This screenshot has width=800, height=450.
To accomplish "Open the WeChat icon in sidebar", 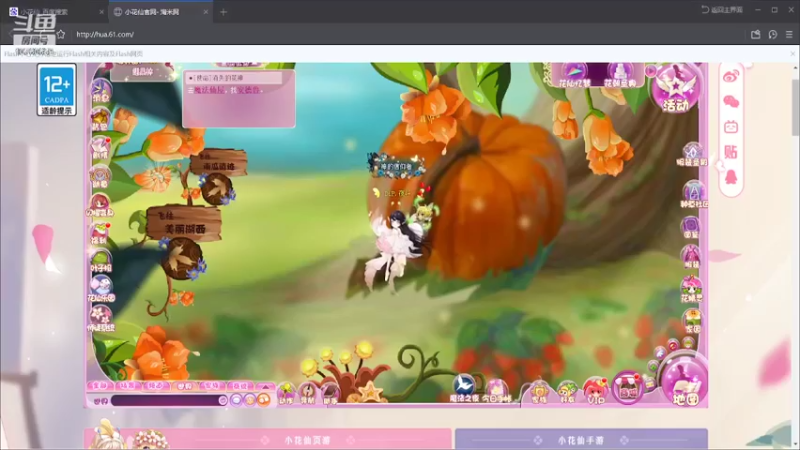I will 731,102.
